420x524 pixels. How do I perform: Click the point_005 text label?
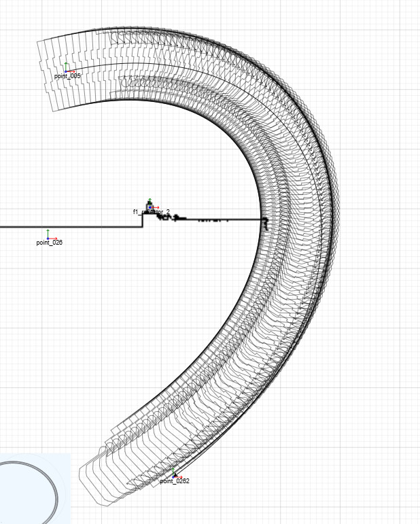click(x=67, y=76)
